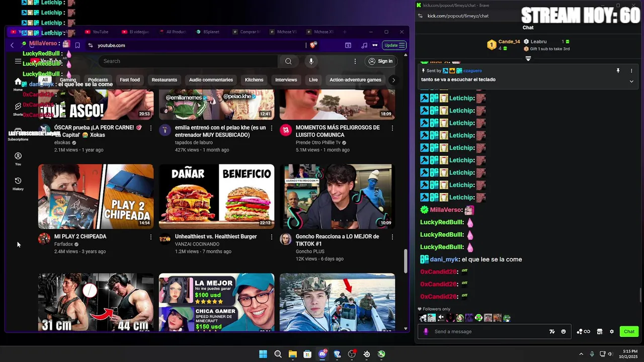Open the Kick shop storefront icon
The image size is (644, 362).
click(600, 332)
